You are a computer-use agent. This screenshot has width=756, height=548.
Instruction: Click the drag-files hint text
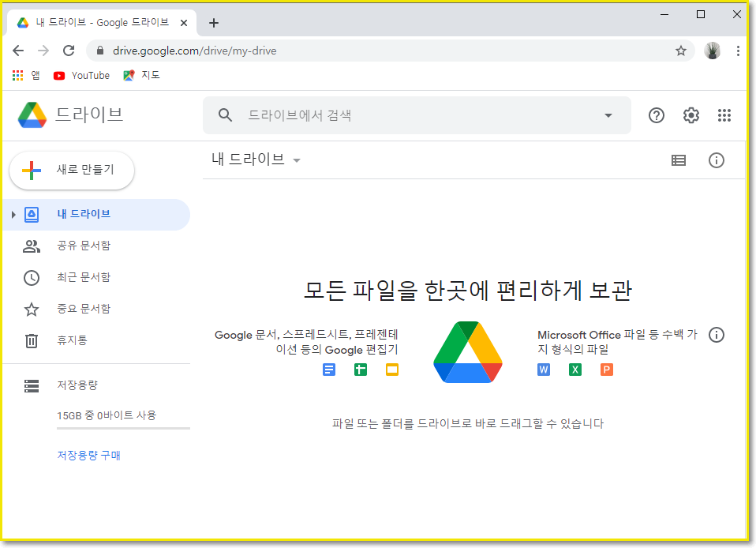click(x=468, y=423)
